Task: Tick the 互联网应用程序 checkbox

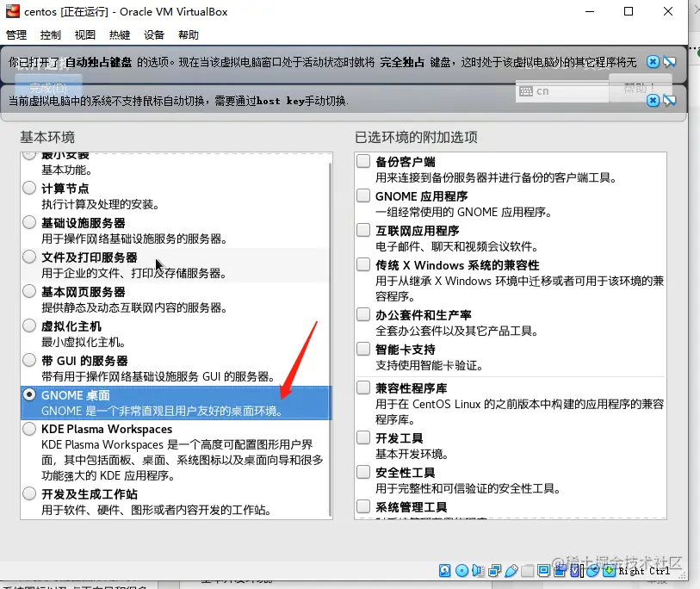Action: (363, 230)
